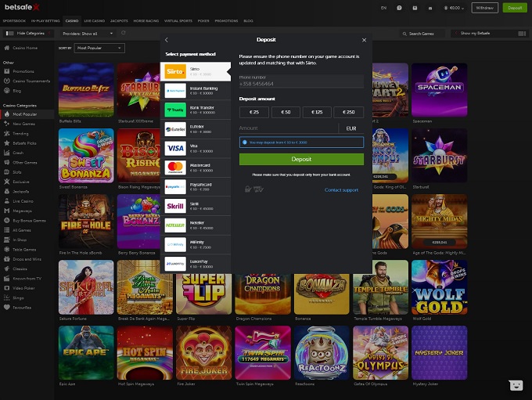Select Trustly Bank Transfer option
The width and height of the screenshot is (532, 400).
tap(175, 110)
